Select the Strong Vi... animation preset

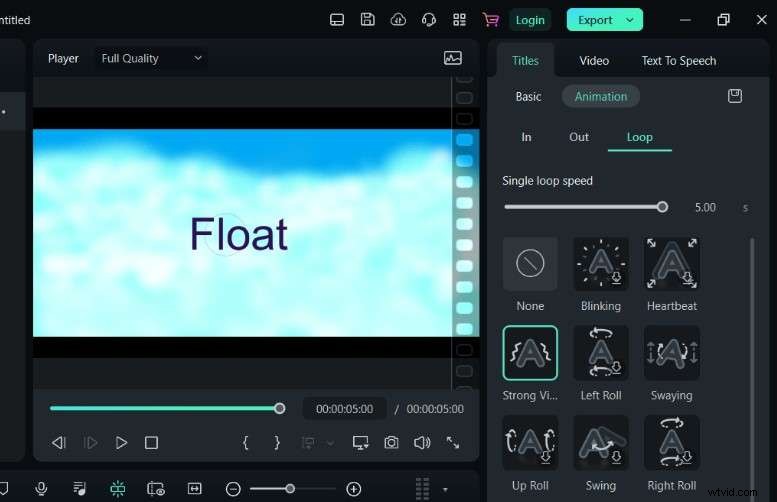tap(530, 353)
